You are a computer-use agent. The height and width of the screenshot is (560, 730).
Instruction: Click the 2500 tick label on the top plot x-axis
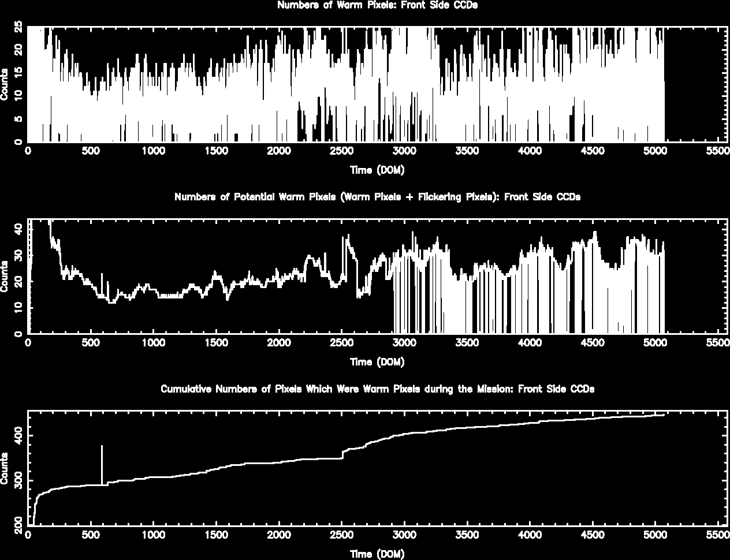coord(341,151)
